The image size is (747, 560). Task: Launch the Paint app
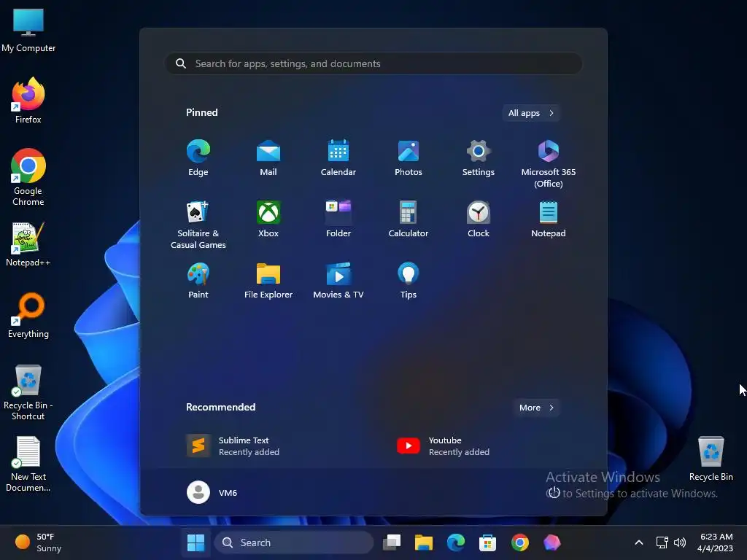[x=198, y=281]
